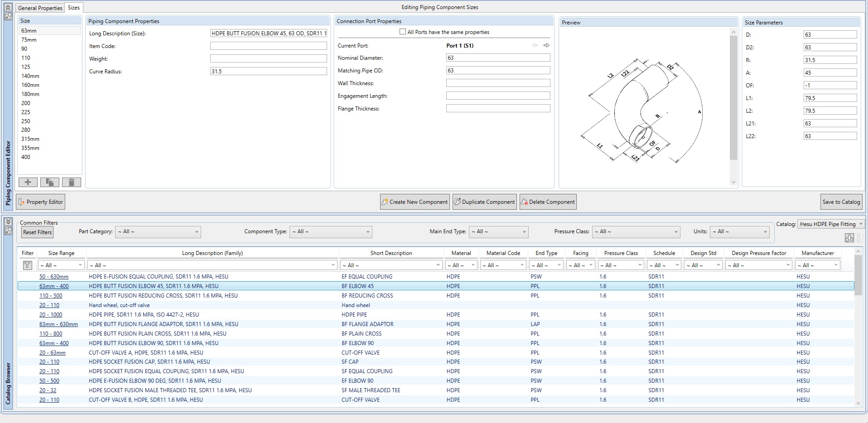The width and height of the screenshot is (868, 423).
Task: Open the 50 - 630mm size range link
Action: 53,277
